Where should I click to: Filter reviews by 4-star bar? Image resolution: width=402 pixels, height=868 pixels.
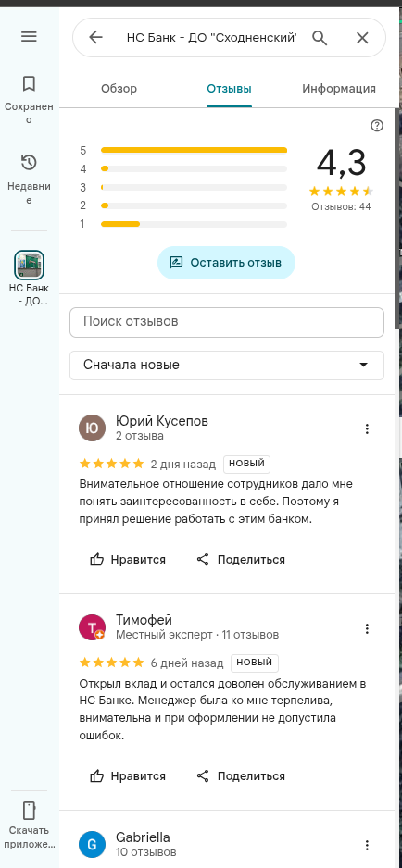point(195,168)
